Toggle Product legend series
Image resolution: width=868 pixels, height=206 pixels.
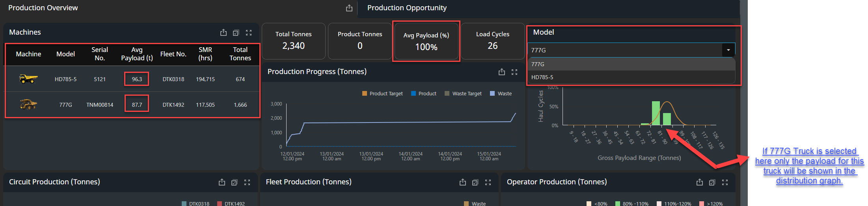[424, 94]
